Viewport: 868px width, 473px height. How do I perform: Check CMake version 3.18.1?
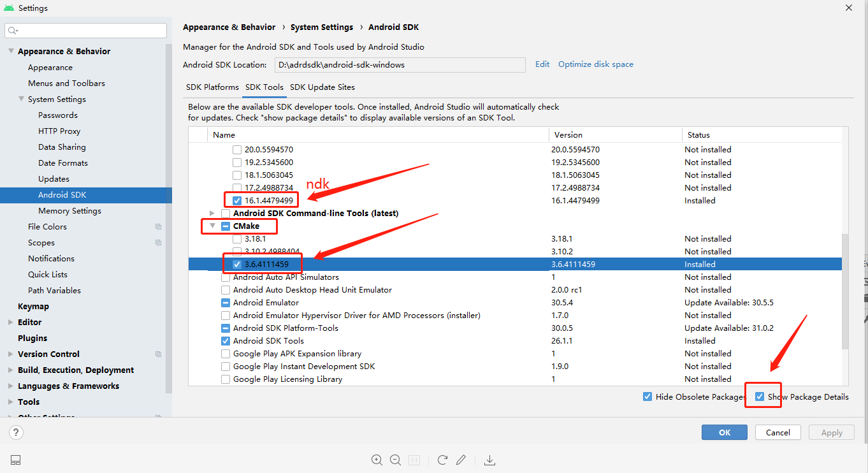(237, 239)
